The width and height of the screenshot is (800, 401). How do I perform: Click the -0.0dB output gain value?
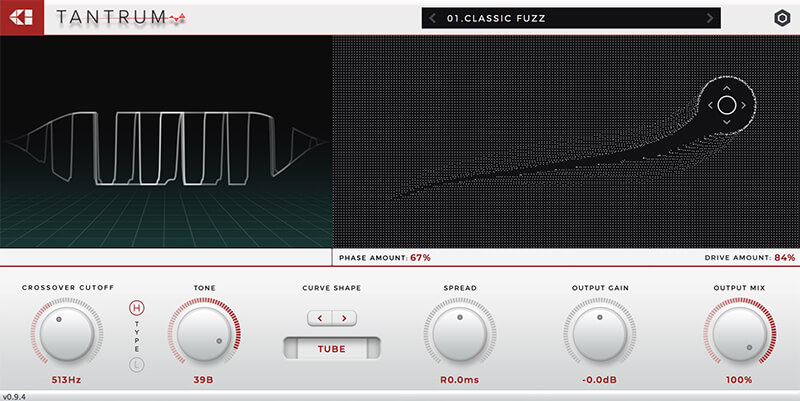pos(599,380)
